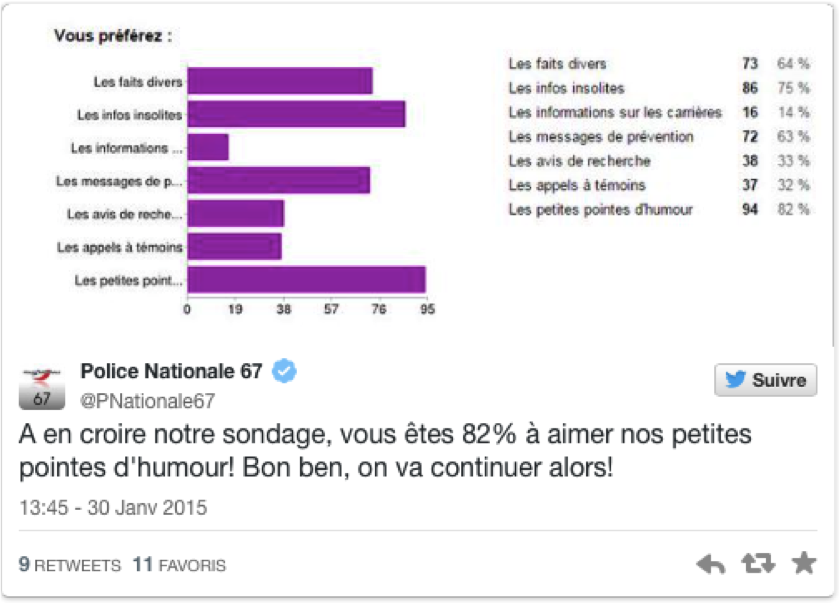Open the @PNationale67 handle link
840x603 pixels.
tap(147, 401)
